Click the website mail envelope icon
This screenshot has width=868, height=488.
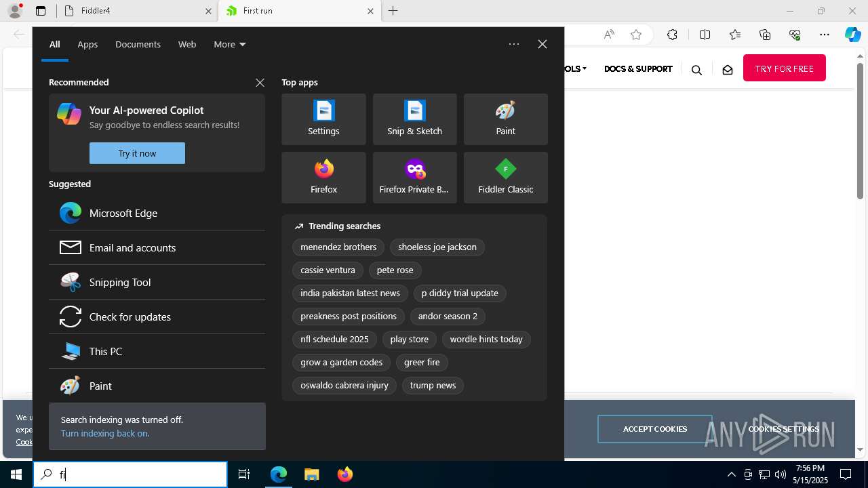pyautogui.click(x=728, y=70)
